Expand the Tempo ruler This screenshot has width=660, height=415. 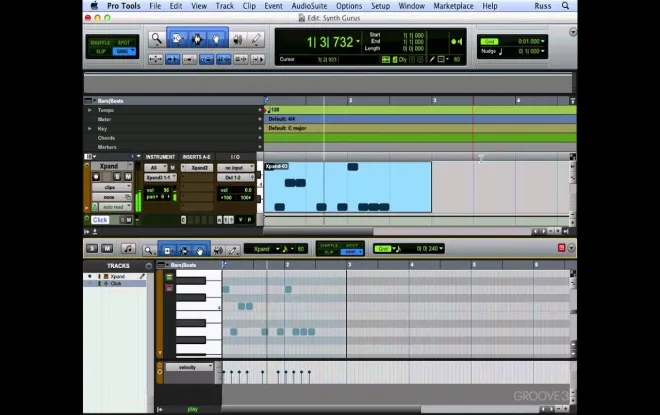pyautogui.click(x=89, y=110)
